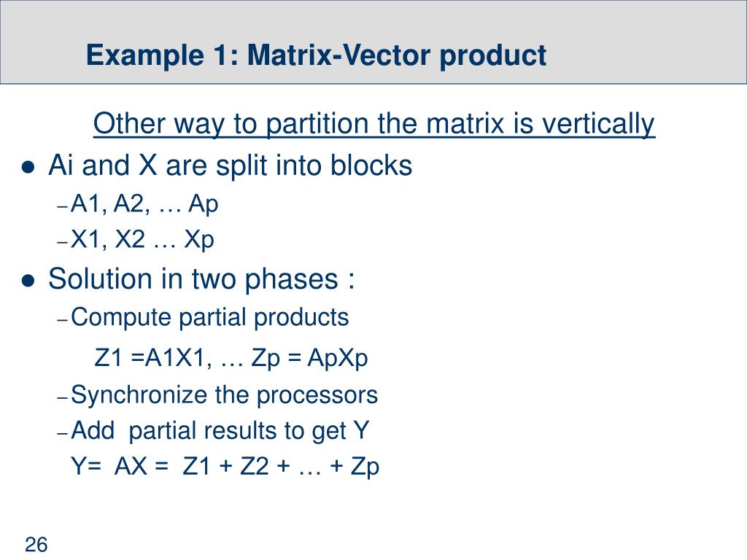Click the dash marker before 'Synchronize the processors'
Screen dimensions: 747x560
tap(63, 397)
